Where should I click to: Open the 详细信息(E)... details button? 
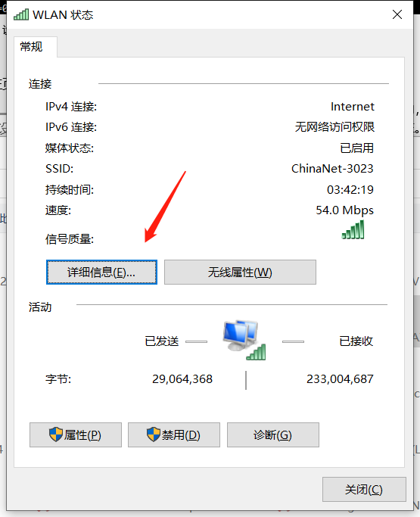point(101,272)
